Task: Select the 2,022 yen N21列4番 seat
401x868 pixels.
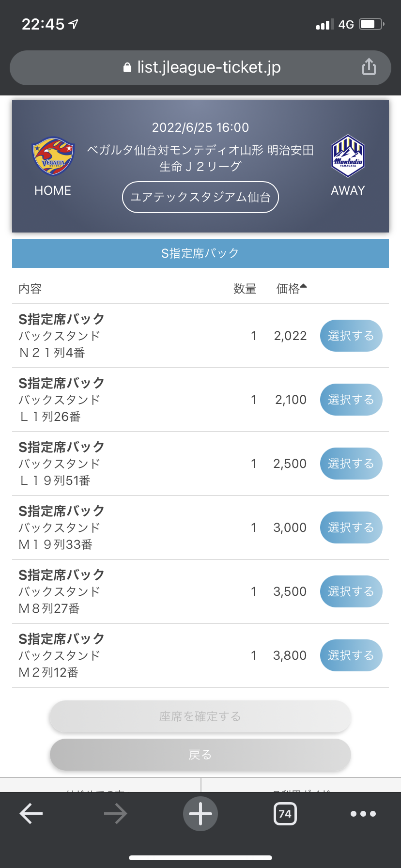Action: pyautogui.click(x=351, y=336)
